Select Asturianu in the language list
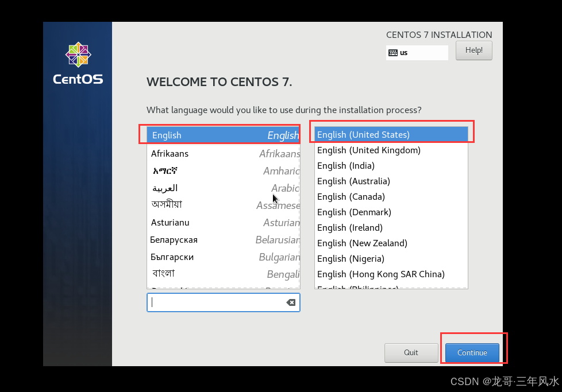This screenshot has height=392, width=562. (x=224, y=222)
